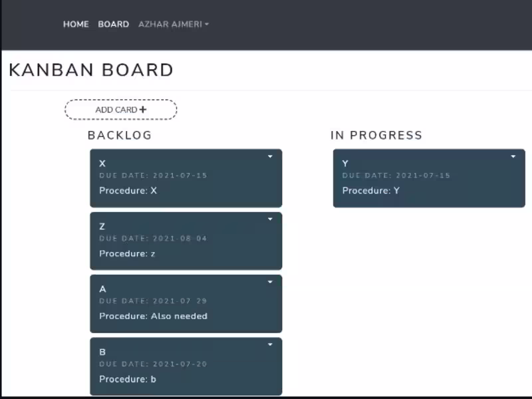
Task: Open the dropdown caret on card X
Action: (x=270, y=156)
